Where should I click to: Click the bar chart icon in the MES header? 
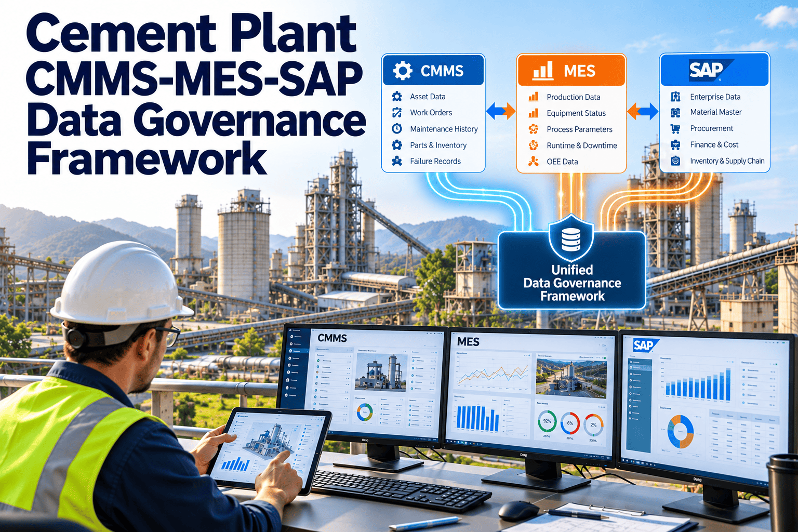point(543,71)
